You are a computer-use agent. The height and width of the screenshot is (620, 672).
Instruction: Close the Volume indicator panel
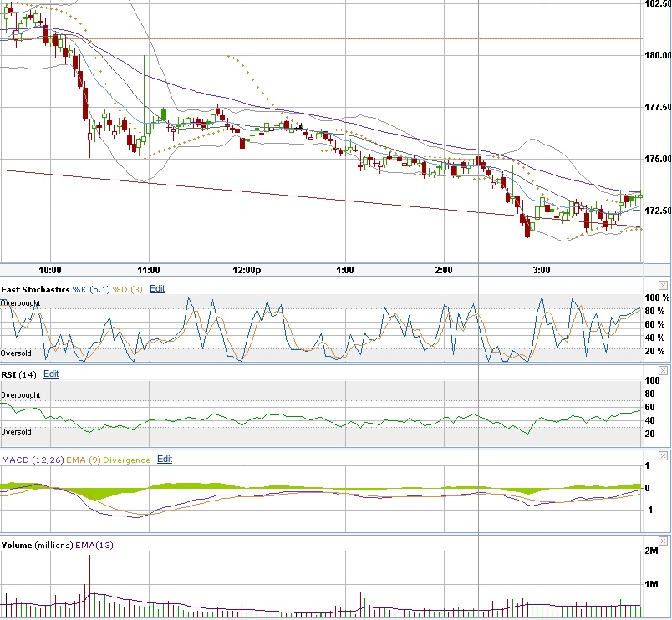(663, 541)
